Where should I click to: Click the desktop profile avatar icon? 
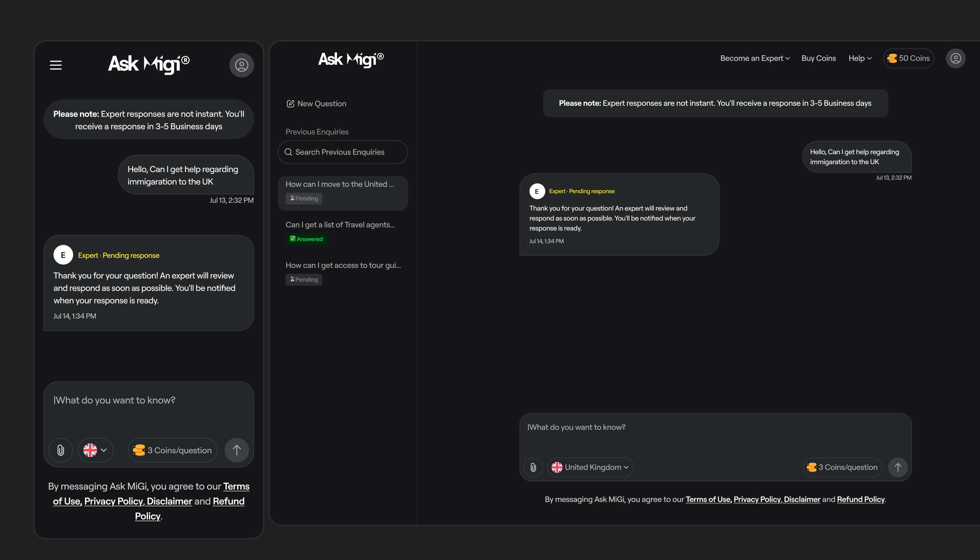point(955,58)
